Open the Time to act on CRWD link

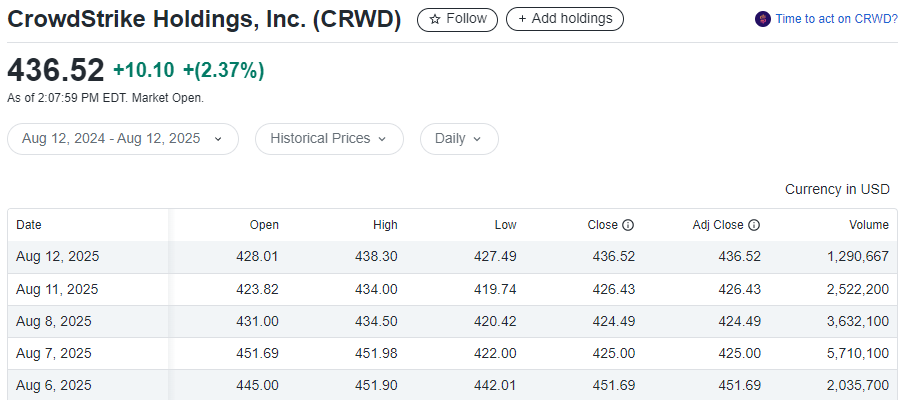point(836,19)
